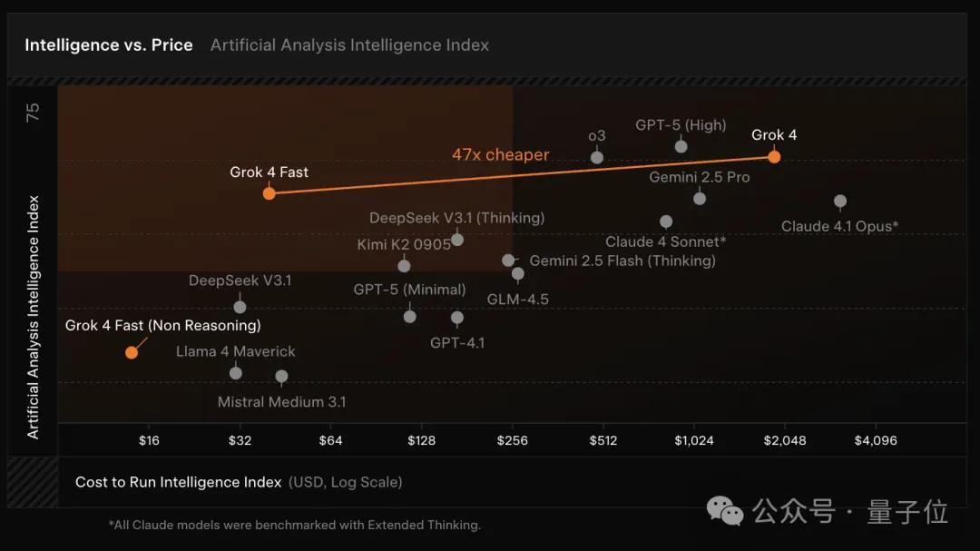Image resolution: width=980 pixels, height=551 pixels.
Task: Click the Kimi K2 0905 data point
Action: (404, 266)
